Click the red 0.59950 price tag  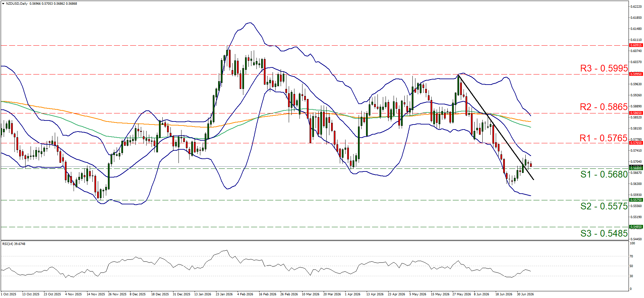(636, 74)
